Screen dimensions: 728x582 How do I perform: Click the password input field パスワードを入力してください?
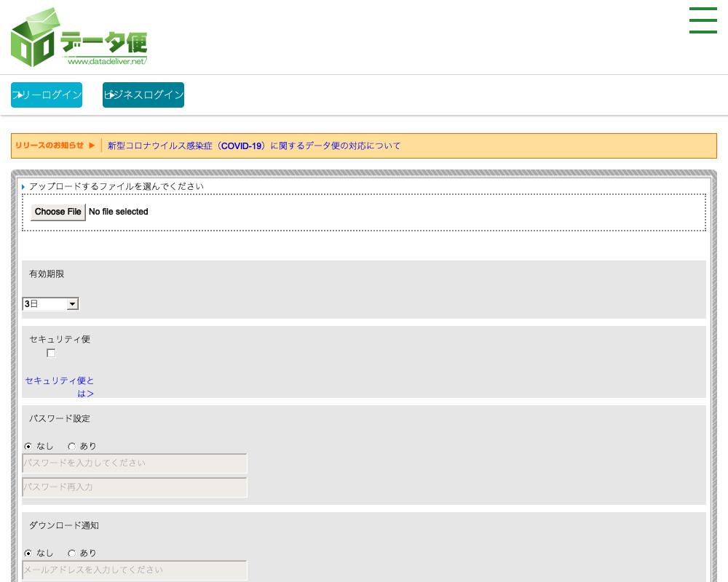coord(135,463)
